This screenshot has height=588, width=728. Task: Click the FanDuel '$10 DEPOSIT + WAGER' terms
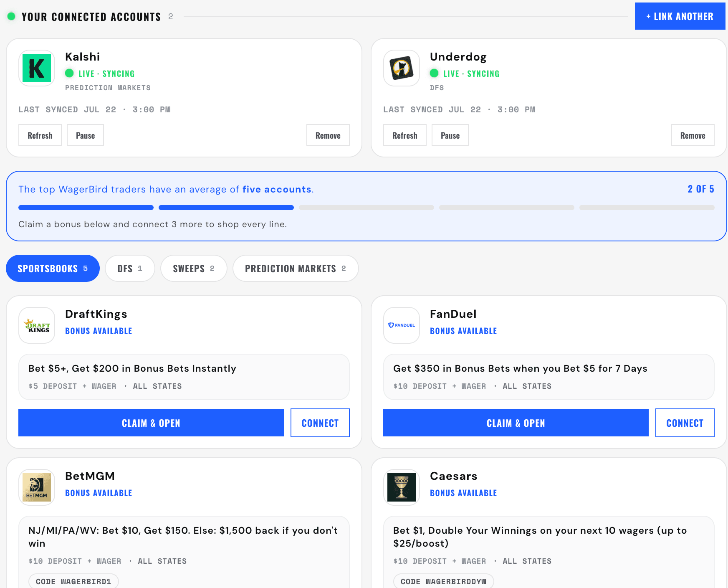pyautogui.click(x=440, y=386)
